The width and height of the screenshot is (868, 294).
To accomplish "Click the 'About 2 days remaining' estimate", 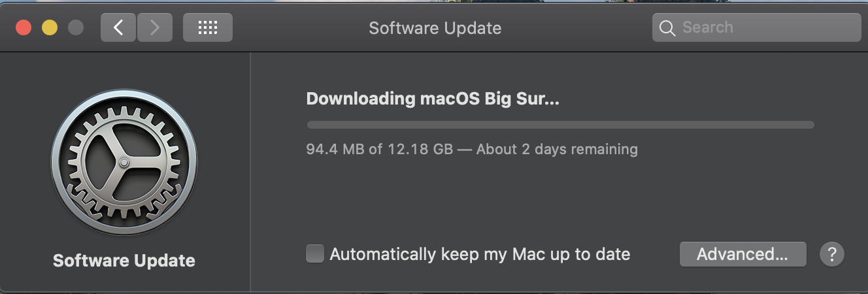I will [x=557, y=149].
